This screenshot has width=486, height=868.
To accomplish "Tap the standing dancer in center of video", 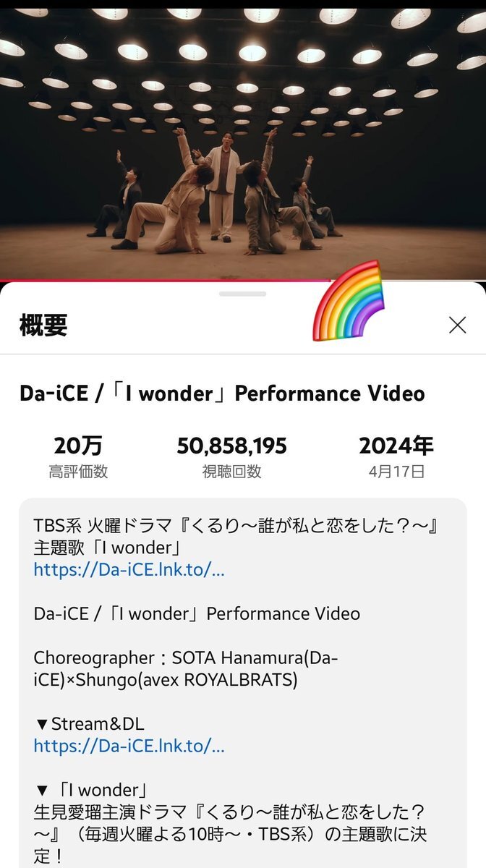I will pyautogui.click(x=221, y=192).
